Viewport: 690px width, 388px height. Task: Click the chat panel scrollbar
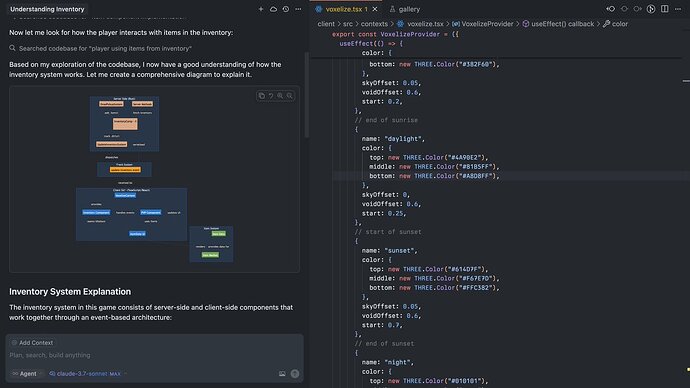coord(306,95)
